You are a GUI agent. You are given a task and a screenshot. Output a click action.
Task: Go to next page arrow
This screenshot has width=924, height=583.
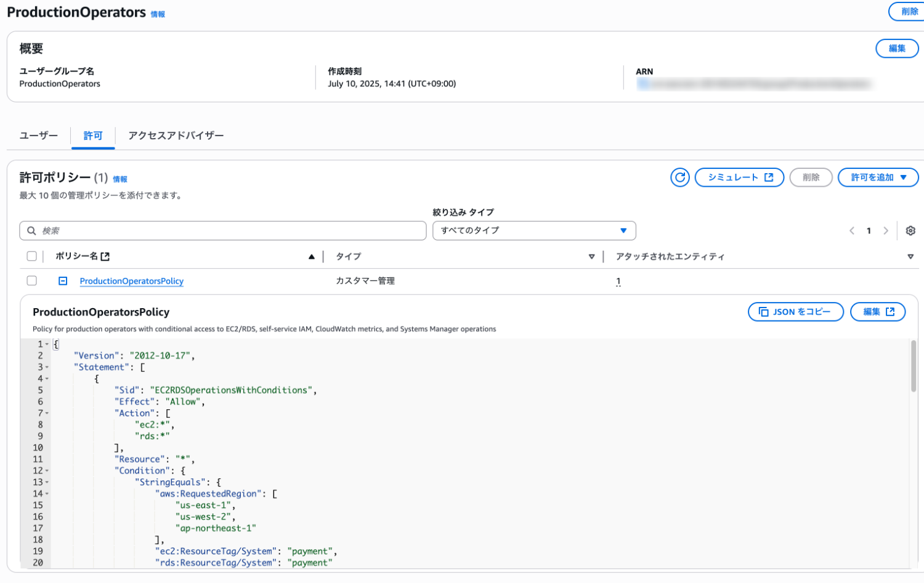(x=886, y=230)
